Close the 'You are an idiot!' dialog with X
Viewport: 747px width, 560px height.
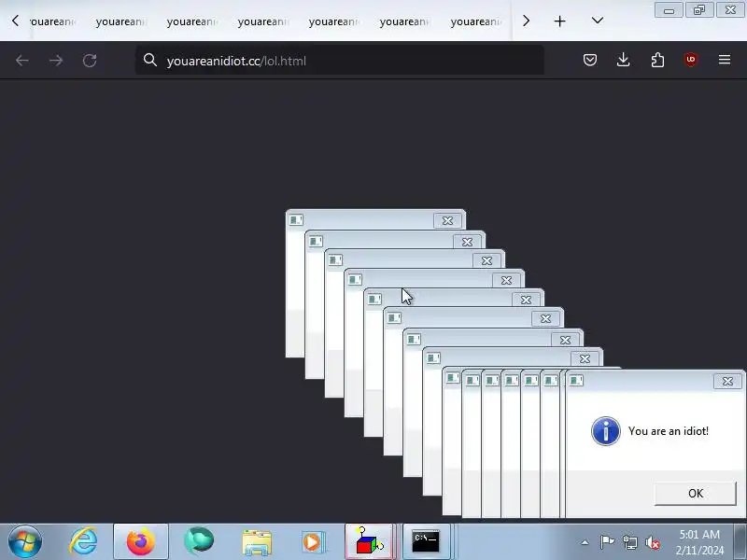[x=727, y=382]
